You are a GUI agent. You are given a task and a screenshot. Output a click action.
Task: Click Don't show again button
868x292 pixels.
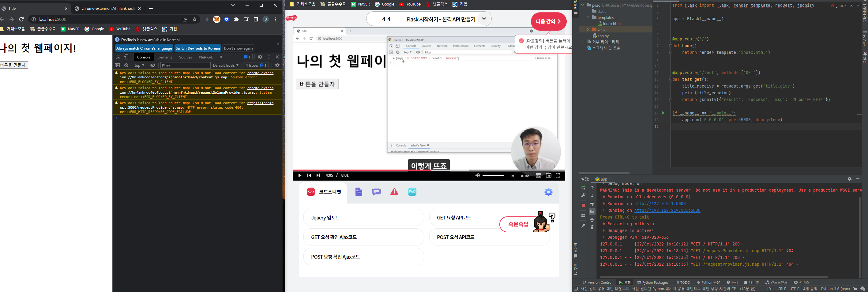pos(238,48)
